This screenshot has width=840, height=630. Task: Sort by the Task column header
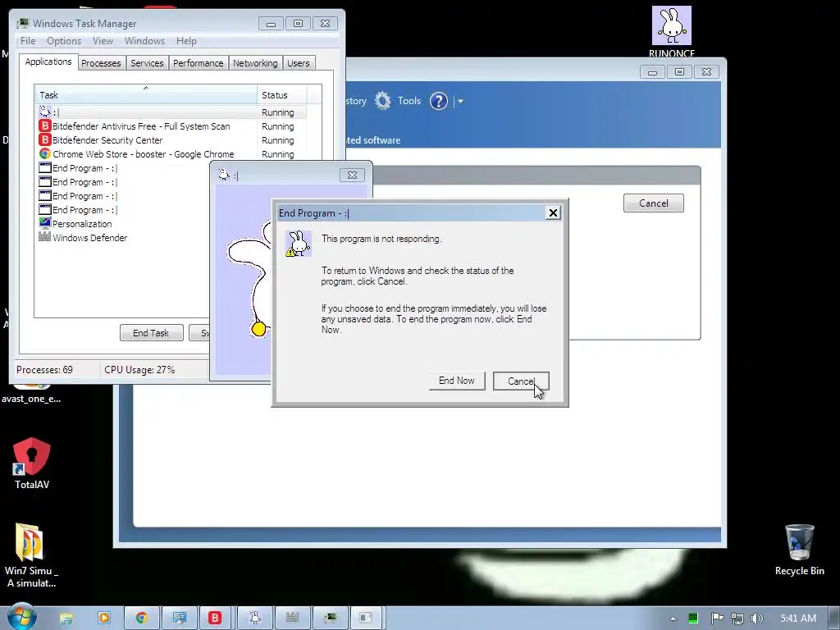point(146,95)
